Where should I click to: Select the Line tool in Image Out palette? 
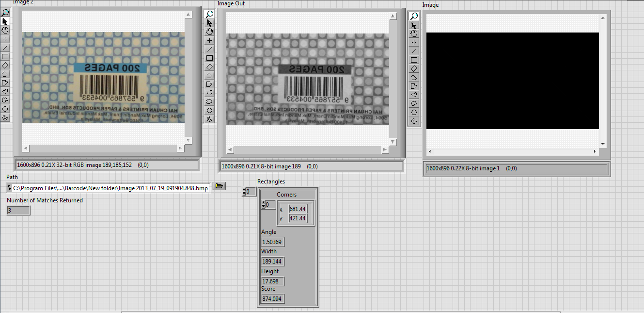point(209,49)
